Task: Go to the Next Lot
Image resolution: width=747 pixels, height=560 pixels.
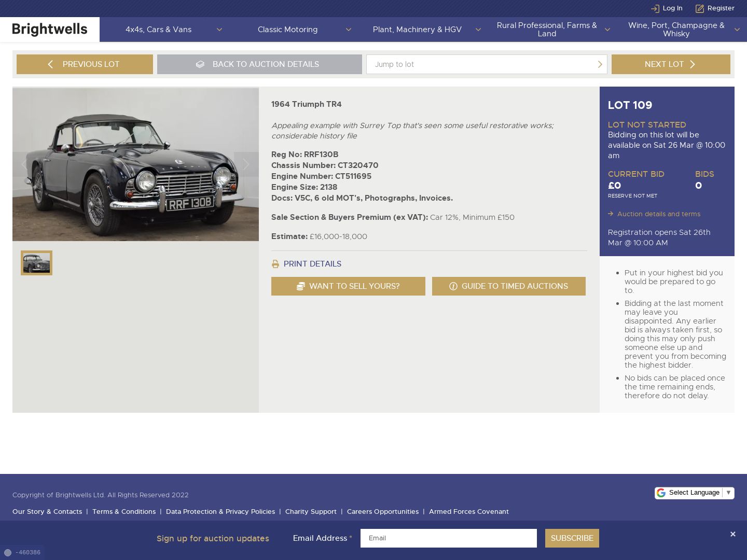Action: coord(671,64)
